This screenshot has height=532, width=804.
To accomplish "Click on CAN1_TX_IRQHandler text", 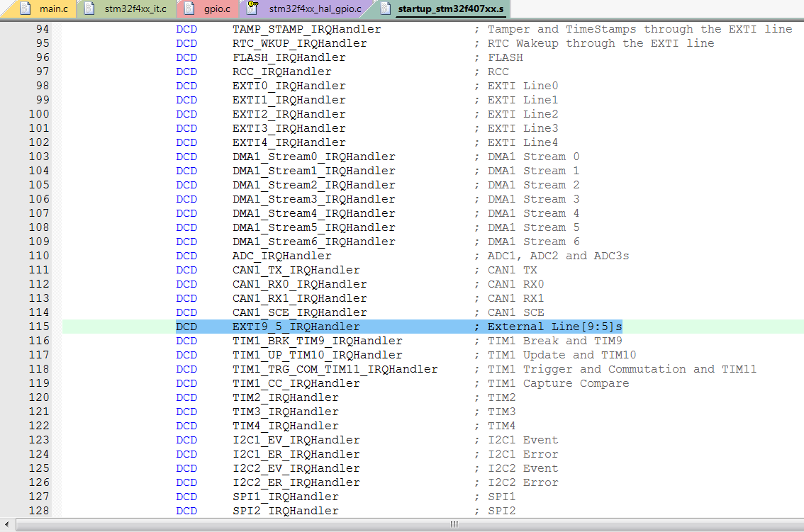I will tap(296, 270).
